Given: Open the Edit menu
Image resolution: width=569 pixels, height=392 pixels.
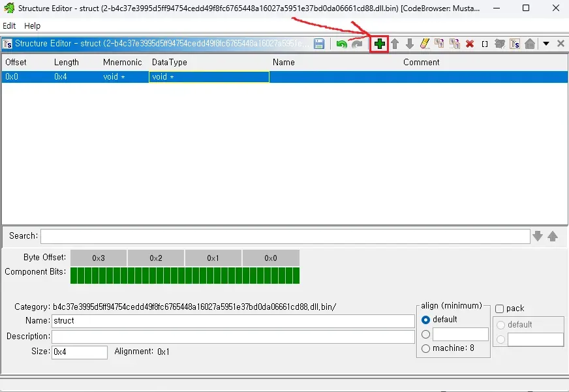Looking at the screenshot, I should tap(9, 25).
